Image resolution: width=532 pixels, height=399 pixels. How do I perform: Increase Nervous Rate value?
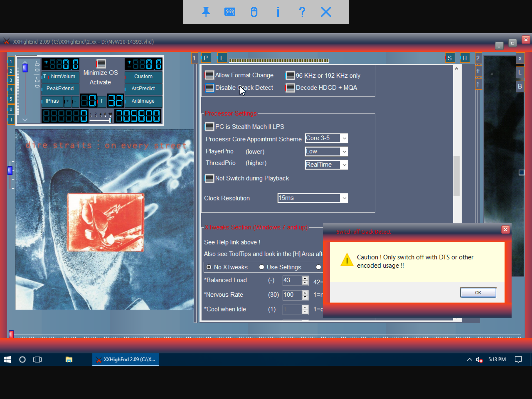(305, 293)
